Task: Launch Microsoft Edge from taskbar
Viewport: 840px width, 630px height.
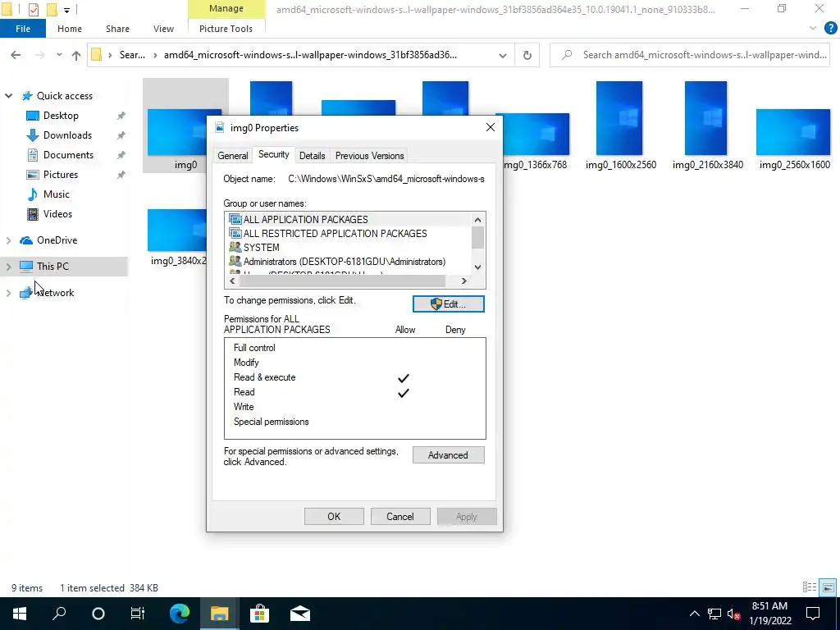Action: point(180,614)
